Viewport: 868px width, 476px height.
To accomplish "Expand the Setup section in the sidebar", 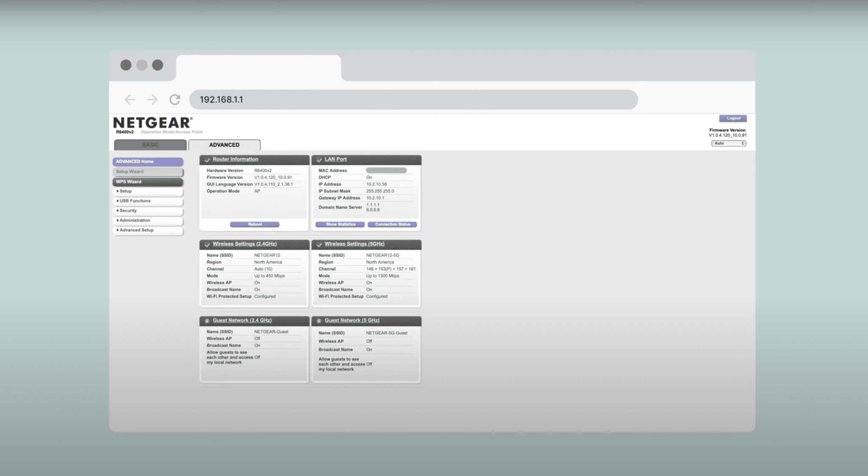I will pyautogui.click(x=125, y=191).
